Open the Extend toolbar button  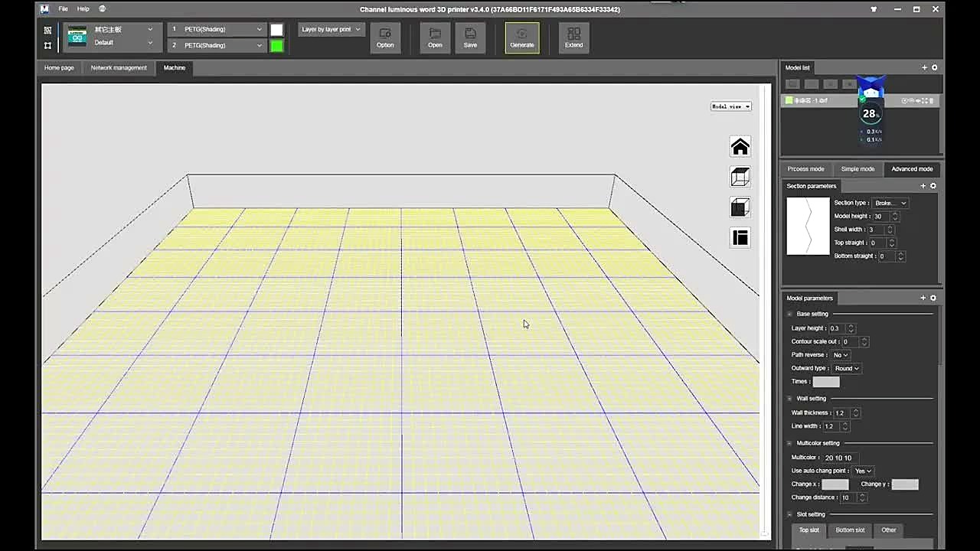(573, 37)
